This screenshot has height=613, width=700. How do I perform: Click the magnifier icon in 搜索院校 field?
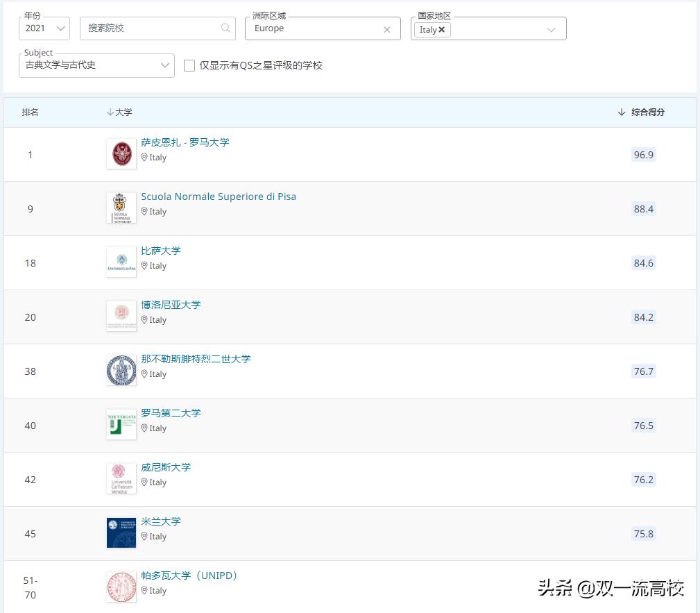pyautogui.click(x=225, y=28)
